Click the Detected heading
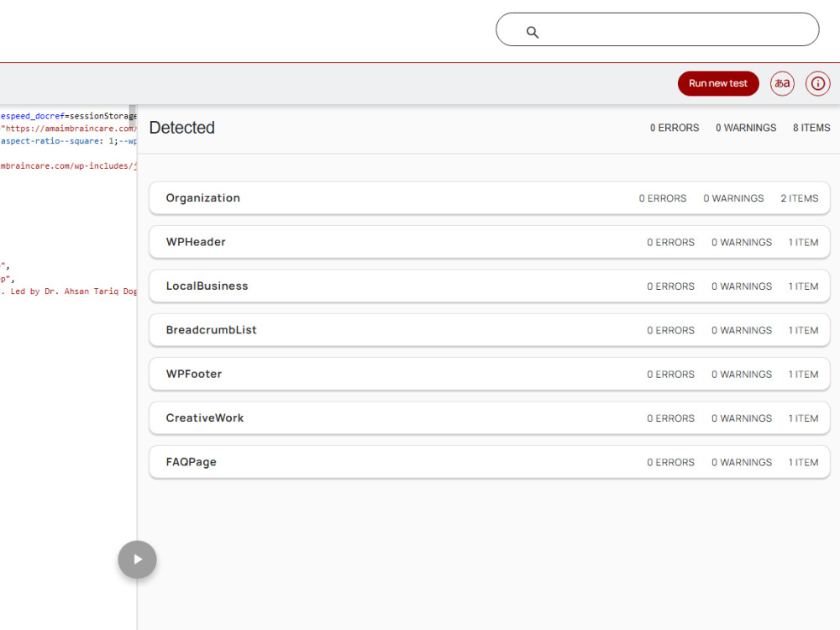Image resolution: width=840 pixels, height=630 pixels. [x=182, y=128]
